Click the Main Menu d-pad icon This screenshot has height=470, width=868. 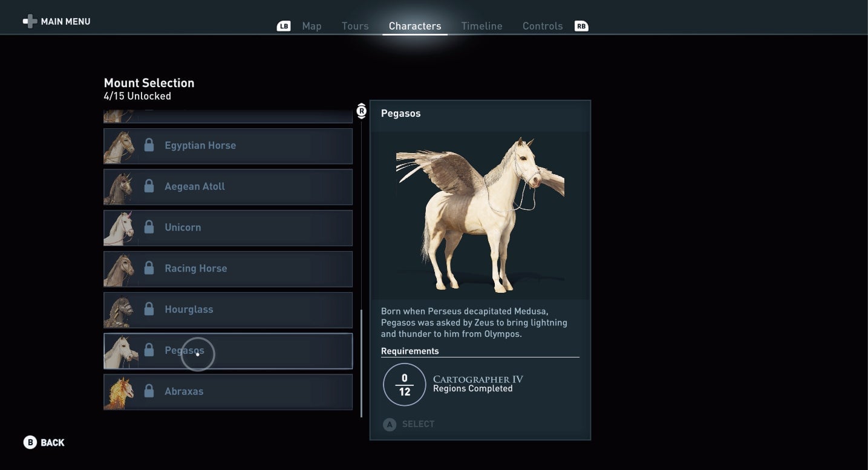[29, 22]
